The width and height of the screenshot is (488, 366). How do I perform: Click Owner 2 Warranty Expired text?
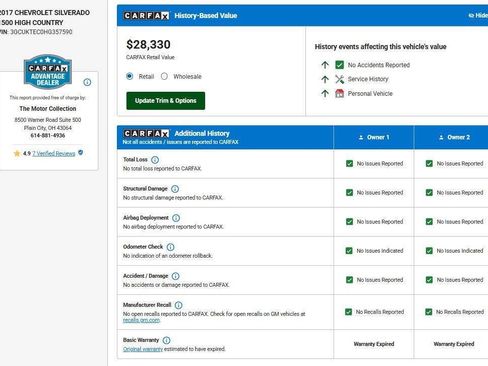[454, 344]
